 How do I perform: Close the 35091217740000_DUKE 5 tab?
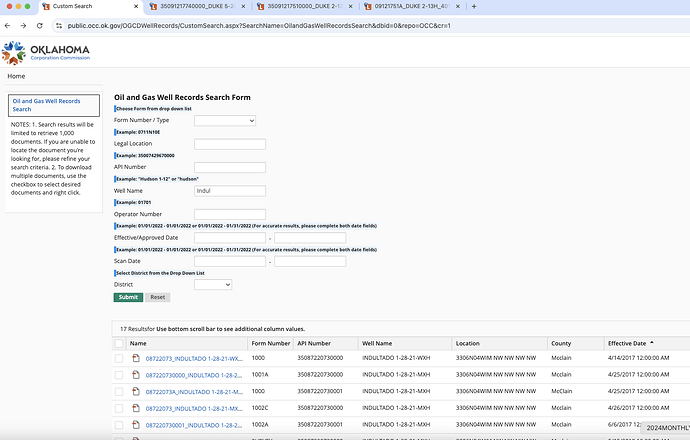pos(243,6)
